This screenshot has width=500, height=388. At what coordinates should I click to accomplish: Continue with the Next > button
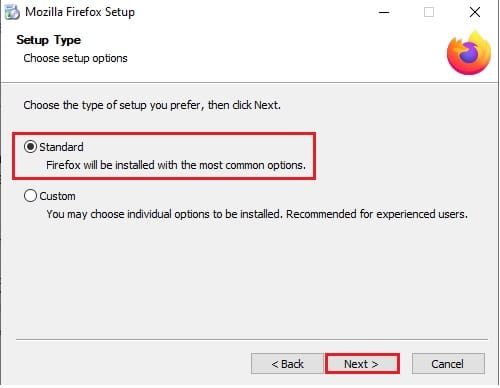[x=362, y=364]
